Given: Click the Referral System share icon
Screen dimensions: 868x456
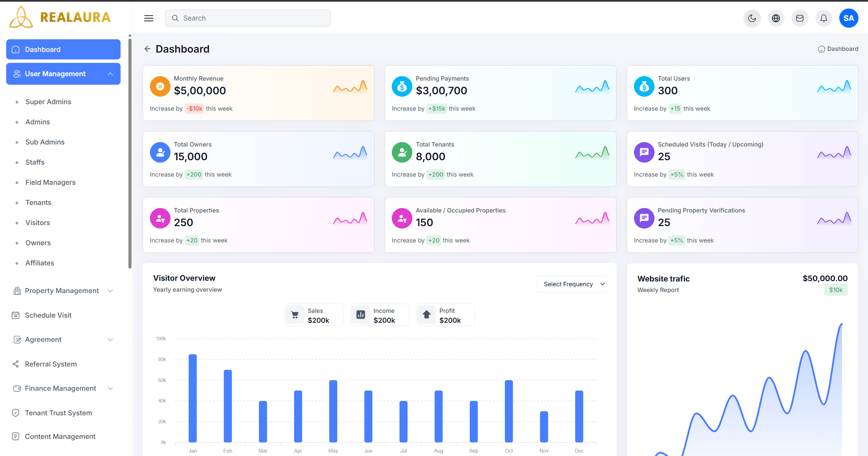Looking at the screenshot, I should pos(16,364).
